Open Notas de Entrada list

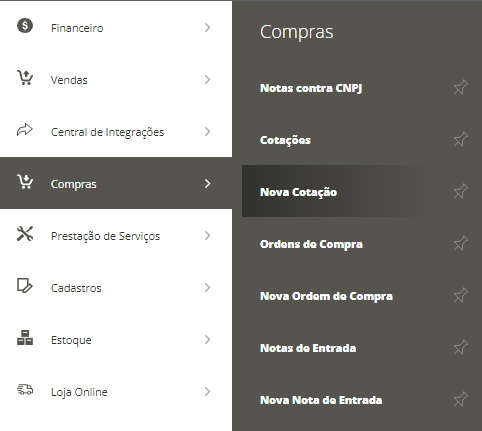[x=308, y=348]
